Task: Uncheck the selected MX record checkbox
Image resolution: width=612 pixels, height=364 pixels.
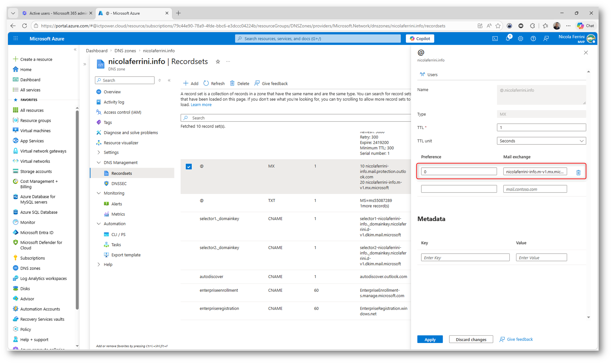Action: click(x=189, y=166)
